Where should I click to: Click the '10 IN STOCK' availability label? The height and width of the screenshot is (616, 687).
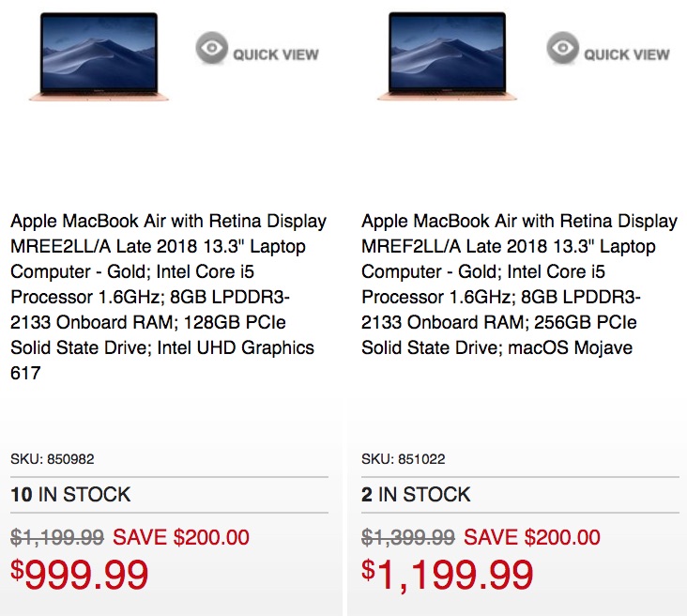pyautogui.click(x=70, y=495)
